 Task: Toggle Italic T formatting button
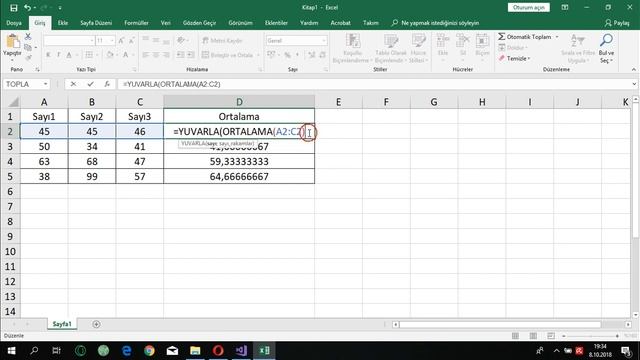tap(58, 55)
